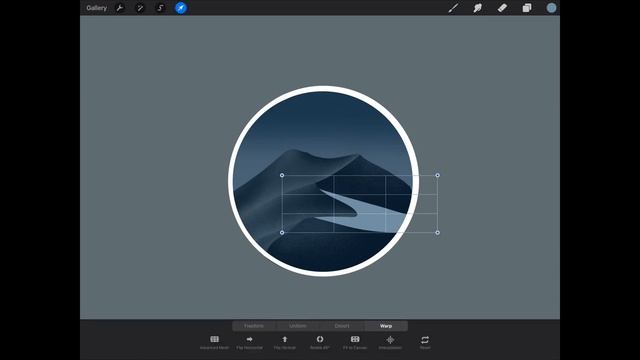The image size is (640, 360).
Task: Flip the selection vertically
Action: (x=284, y=342)
